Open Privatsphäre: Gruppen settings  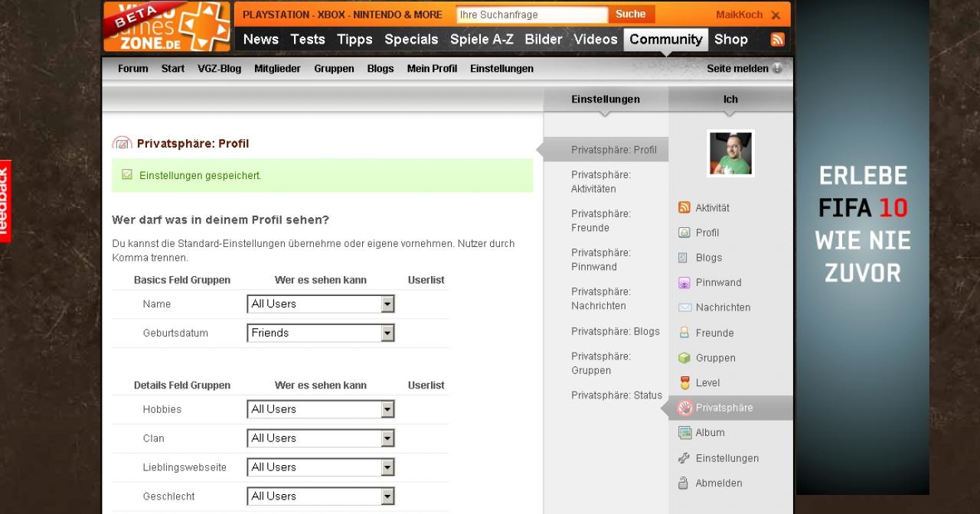(601, 363)
